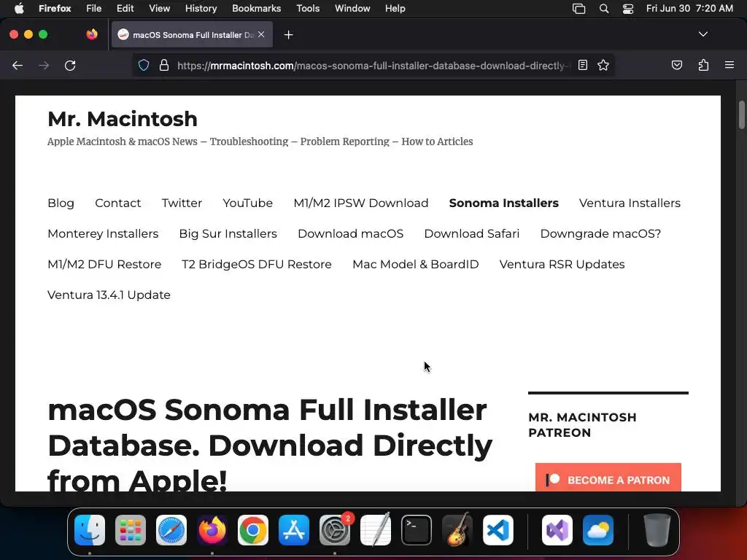This screenshot has width=747, height=560.
Task: Click the date and time clock
Action: point(689,8)
